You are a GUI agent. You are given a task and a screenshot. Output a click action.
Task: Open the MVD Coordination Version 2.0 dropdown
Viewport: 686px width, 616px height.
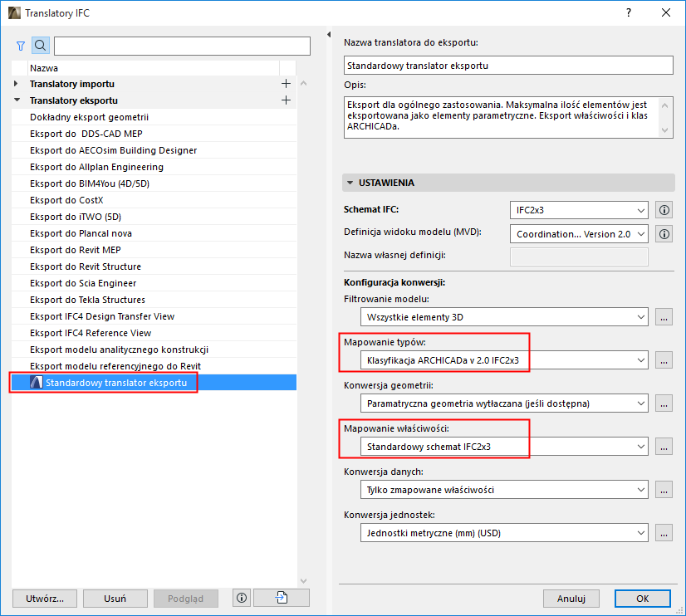point(579,234)
